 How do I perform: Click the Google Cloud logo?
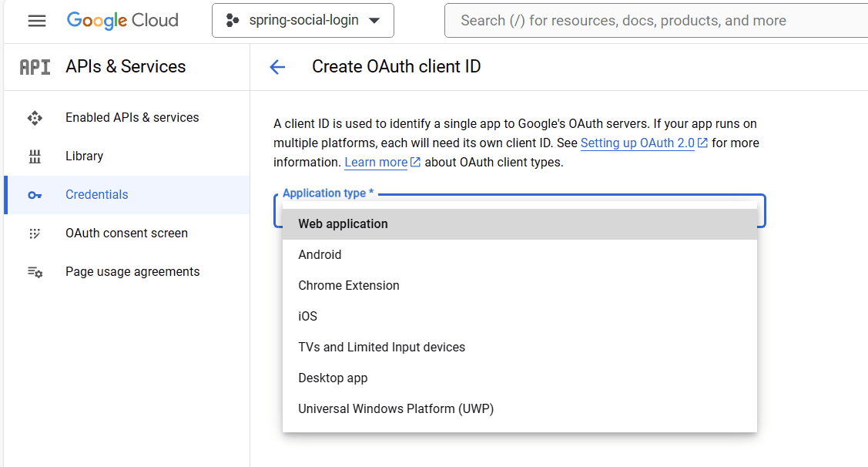pyautogui.click(x=122, y=21)
